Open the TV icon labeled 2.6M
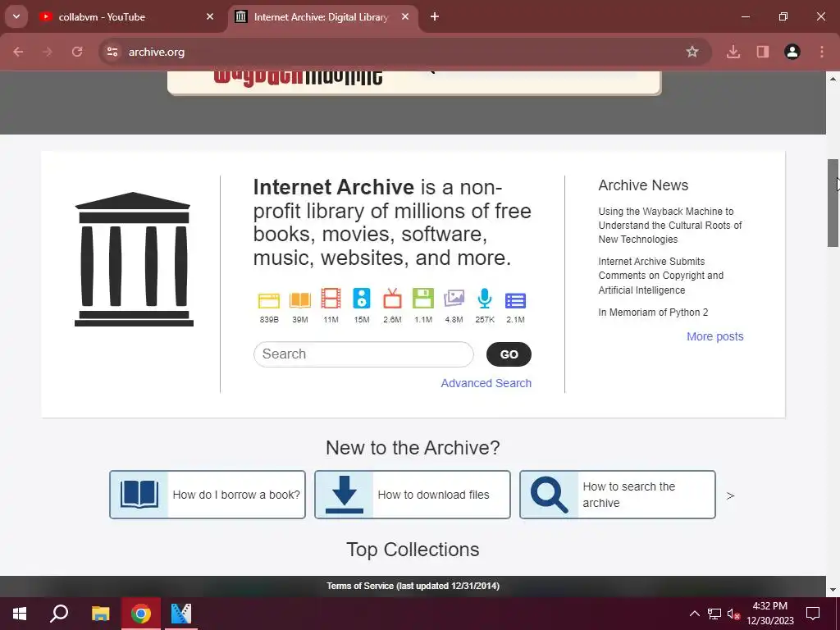 click(392, 299)
